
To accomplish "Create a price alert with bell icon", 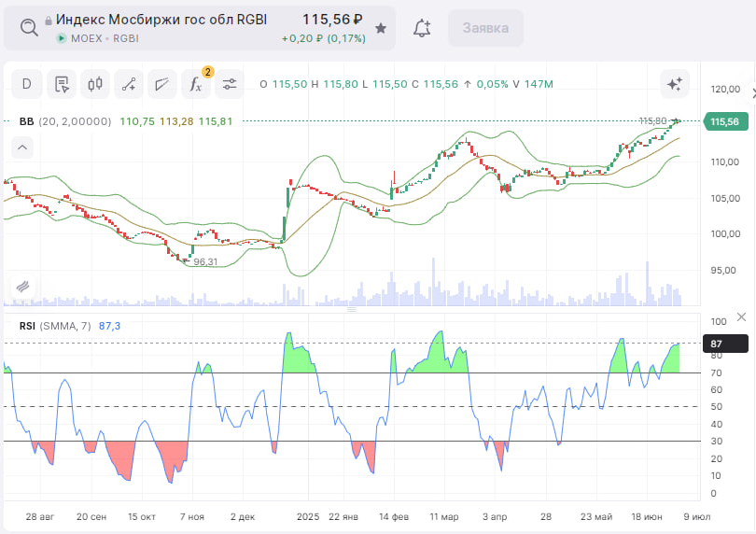I will [422, 28].
